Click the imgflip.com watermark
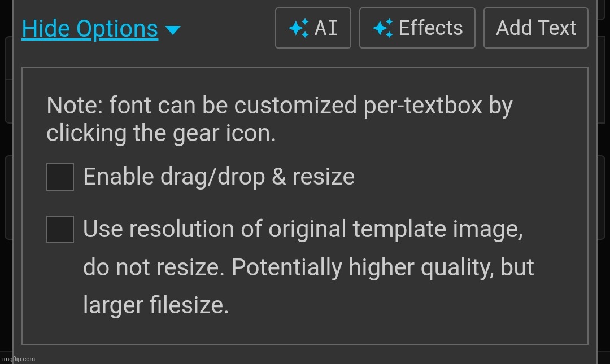Viewport: 610px width, 364px height. point(18,359)
